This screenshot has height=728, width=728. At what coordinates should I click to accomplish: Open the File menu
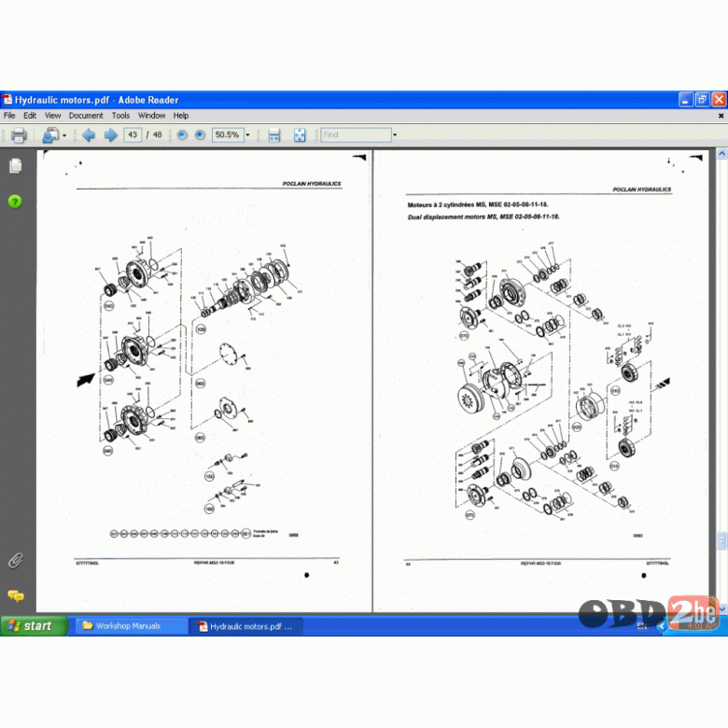9,116
